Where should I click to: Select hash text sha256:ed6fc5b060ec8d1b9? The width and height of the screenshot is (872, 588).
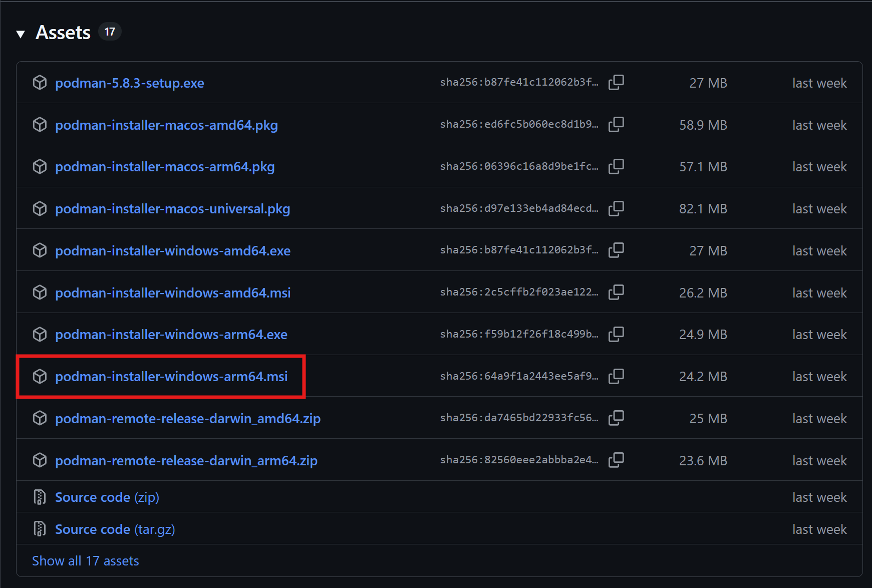(519, 124)
